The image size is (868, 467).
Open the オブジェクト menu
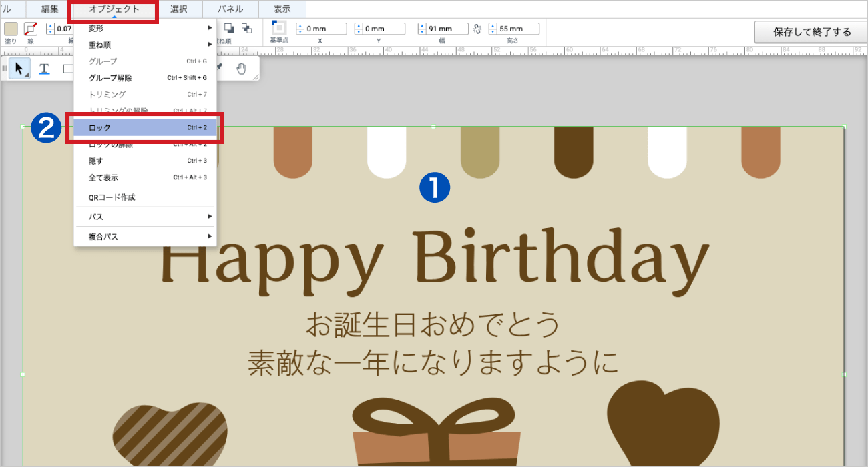pyautogui.click(x=114, y=9)
